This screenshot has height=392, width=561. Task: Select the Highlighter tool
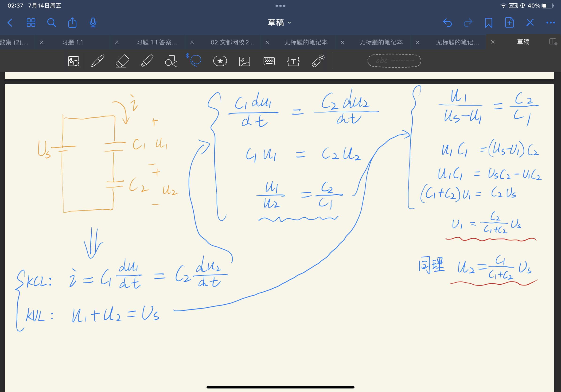[147, 61]
